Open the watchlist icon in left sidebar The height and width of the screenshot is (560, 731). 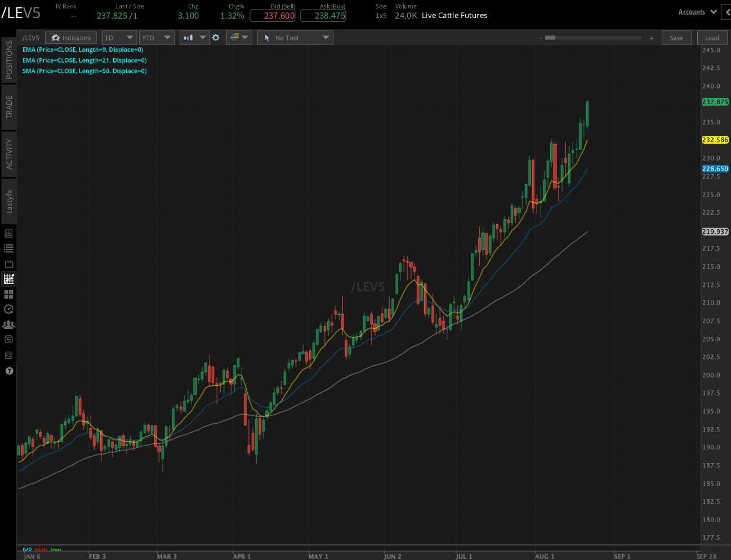[x=8, y=248]
